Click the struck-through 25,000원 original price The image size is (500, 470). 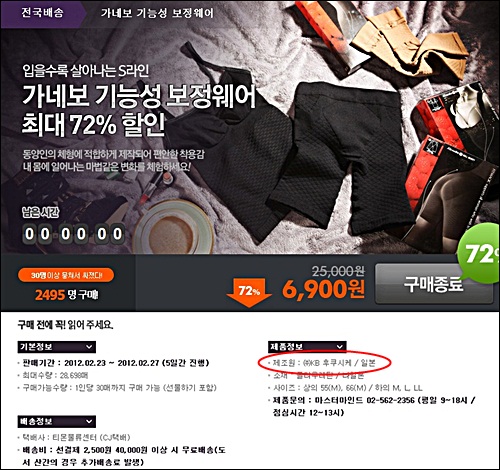click(x=338, y=271)
